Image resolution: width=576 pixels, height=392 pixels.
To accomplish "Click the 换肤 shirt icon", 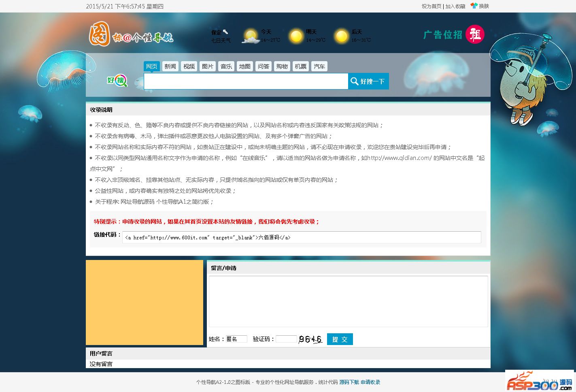I will [474, 6].
